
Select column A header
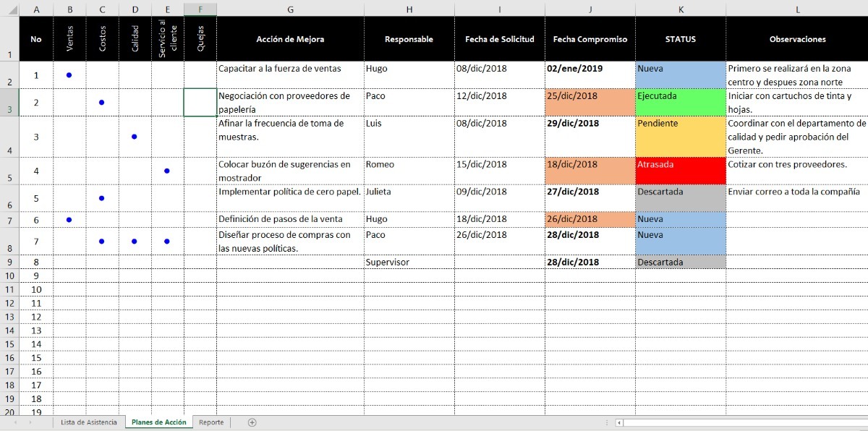pyautogui.click(x=36, y=9)
